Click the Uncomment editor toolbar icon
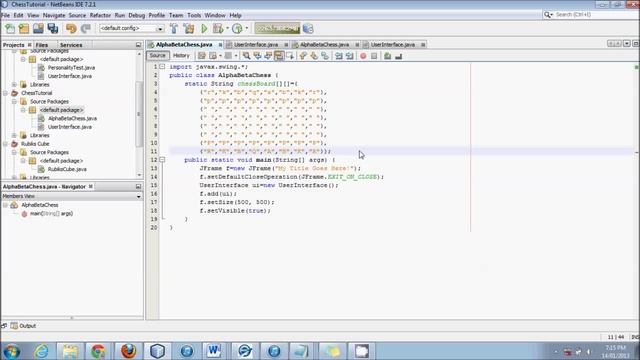Image resolution: width=640 pixels, height=360 pixels. pyautogui.click(x=398, y=56)
